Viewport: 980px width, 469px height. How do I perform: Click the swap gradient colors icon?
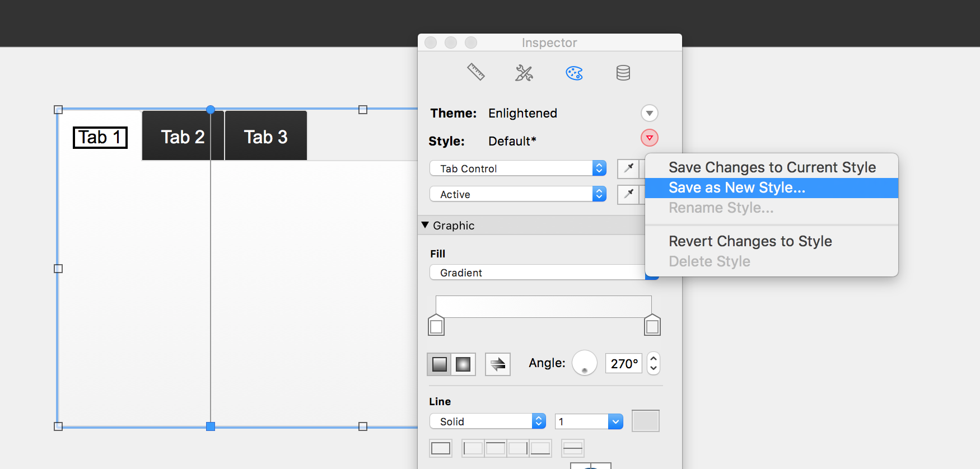(x=498, y=364)
